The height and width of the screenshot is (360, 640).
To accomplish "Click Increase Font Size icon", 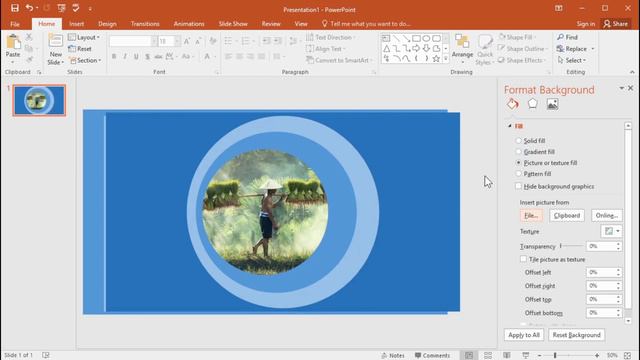I will (x=187, y=41).
